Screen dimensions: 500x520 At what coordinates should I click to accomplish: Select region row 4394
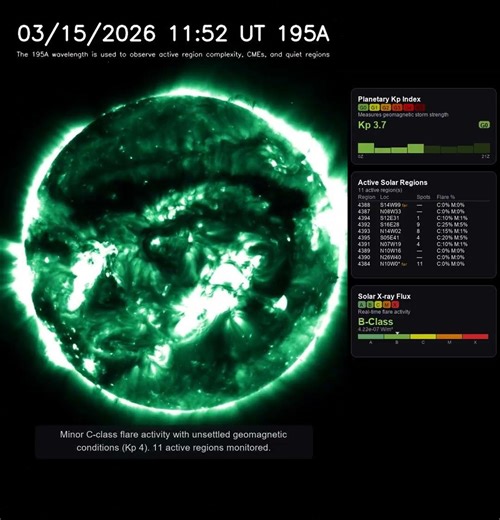(423, 218)
